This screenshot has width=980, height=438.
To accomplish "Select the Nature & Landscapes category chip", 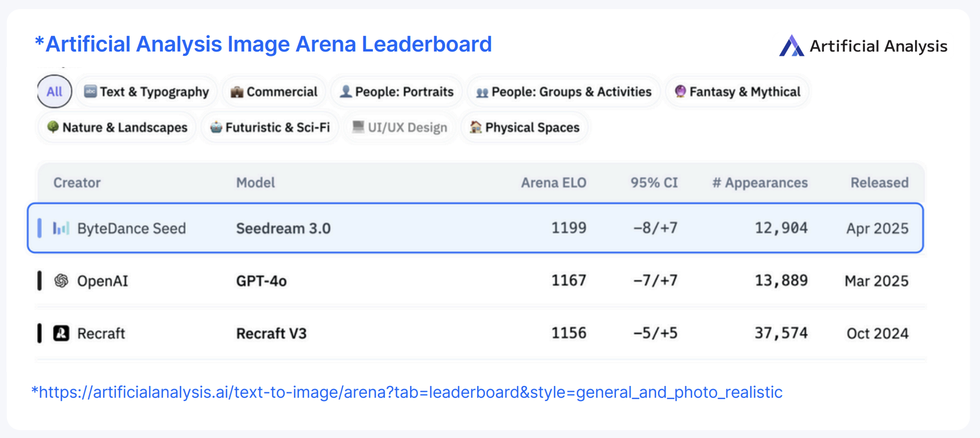I will [117, 128].
